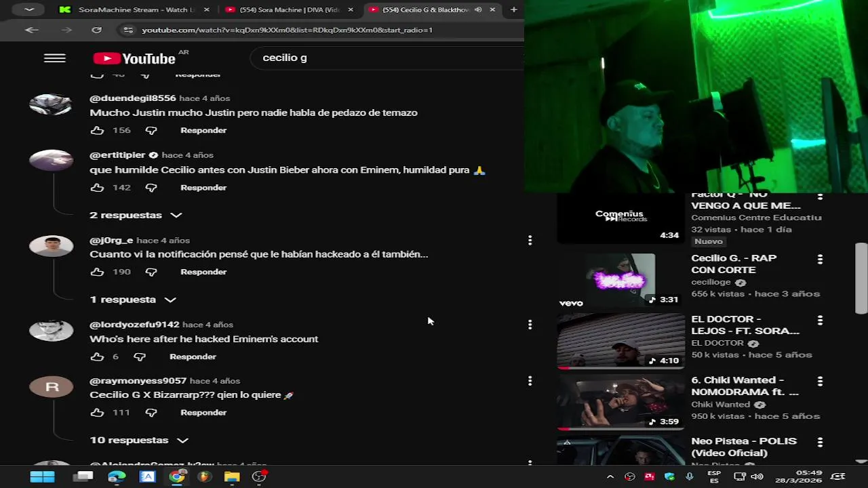This screenshot has height=488, width=868.
Task: Click the volume icon in system tray
Action: 757,476
